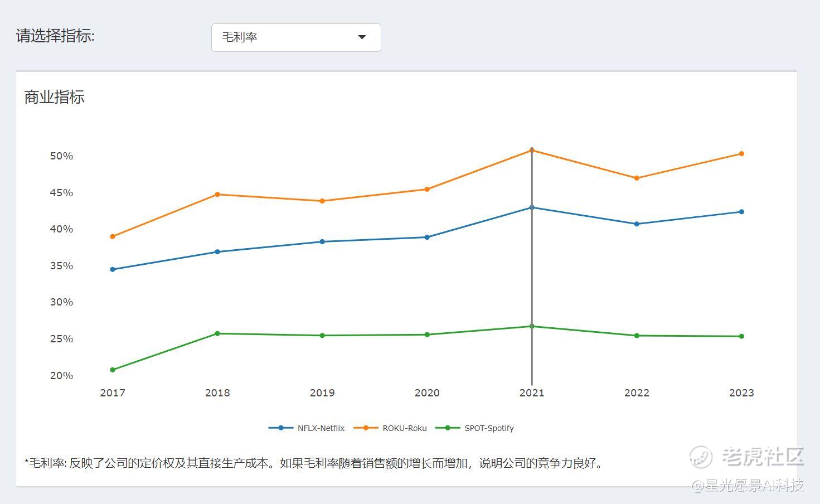
Task: Click Netflix's 2017 blue data point
Action: [x=113, y=269]
